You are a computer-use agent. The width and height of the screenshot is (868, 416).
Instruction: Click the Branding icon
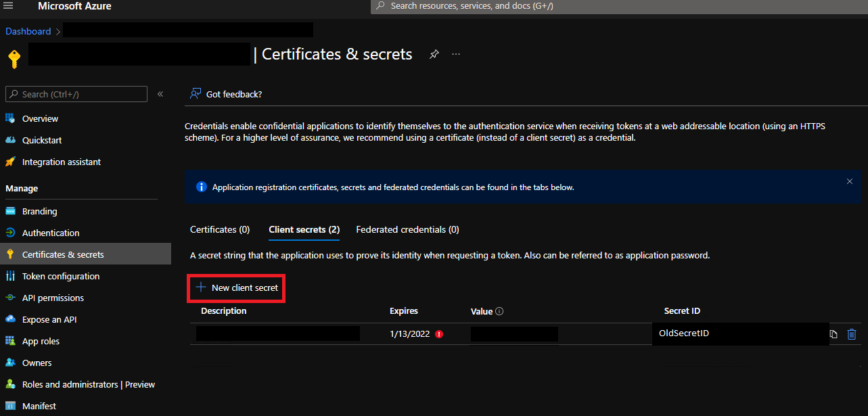[10, 211]
